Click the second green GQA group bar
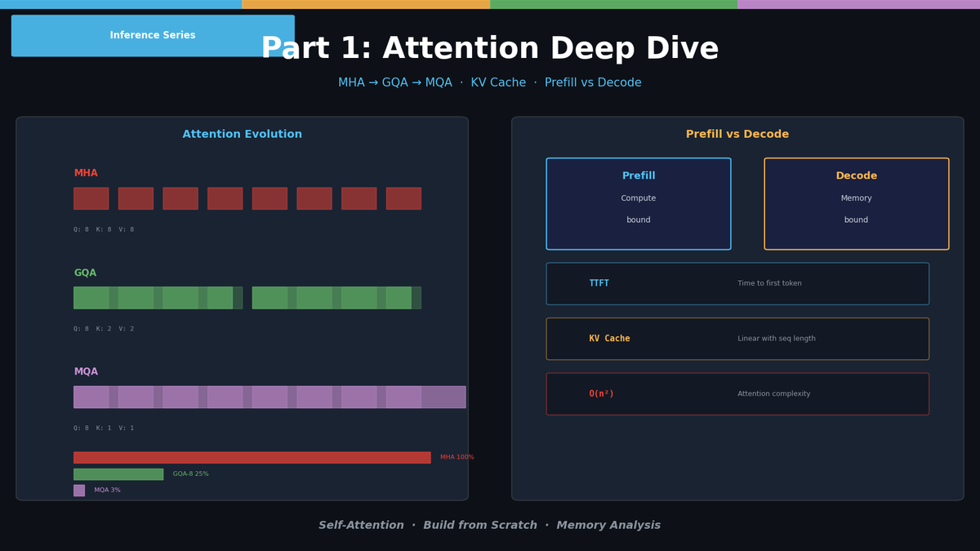 coord(336,298)
